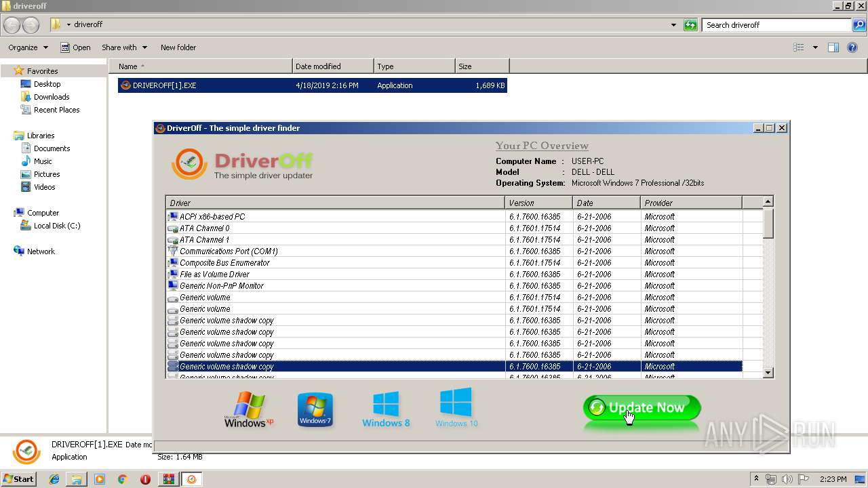Open Desktop in navigation pane

[47, 84]
